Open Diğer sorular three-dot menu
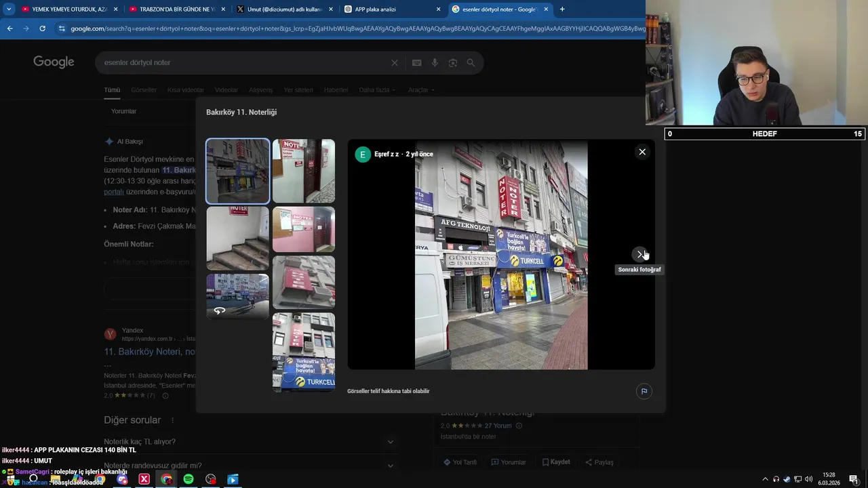Image resolution: width=868 pixels, height=488 pixels. click(x=172, y=420)
